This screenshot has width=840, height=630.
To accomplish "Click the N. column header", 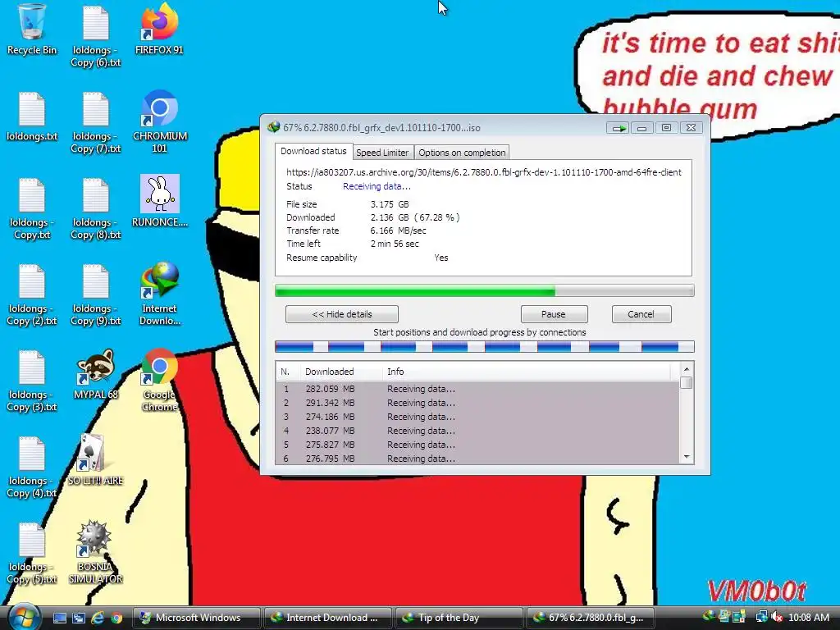I will (x=288, y=372).
